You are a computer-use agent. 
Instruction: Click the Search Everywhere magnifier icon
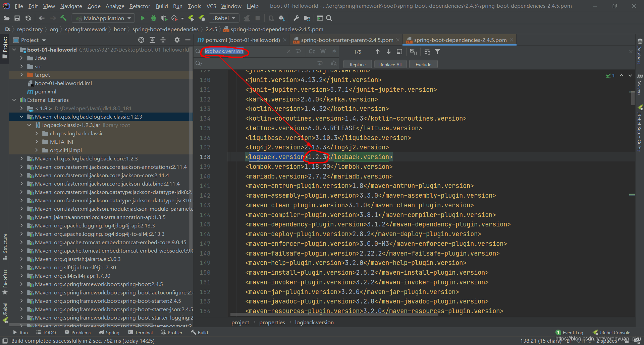(x=329, y=18)
